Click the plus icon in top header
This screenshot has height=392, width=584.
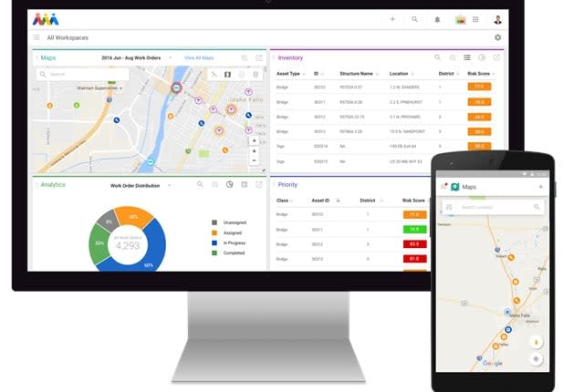pos(392,19)
